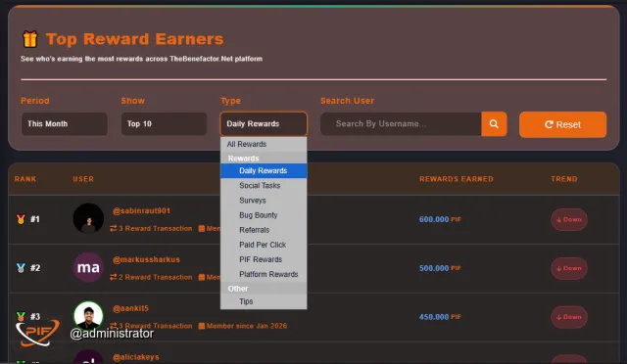Viewport: 627px width, 364px height.
Task: Open @sabinraut901 profile link
Action: (141, 210)
